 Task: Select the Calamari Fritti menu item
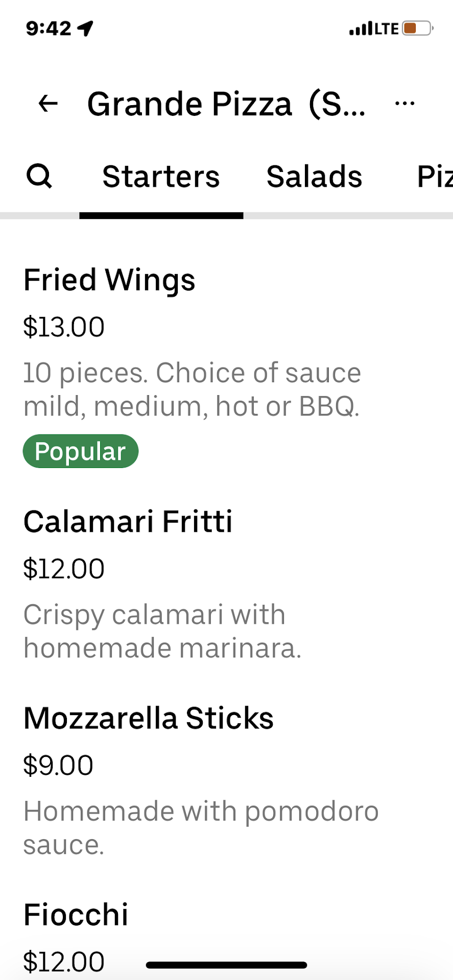[128, 522]
